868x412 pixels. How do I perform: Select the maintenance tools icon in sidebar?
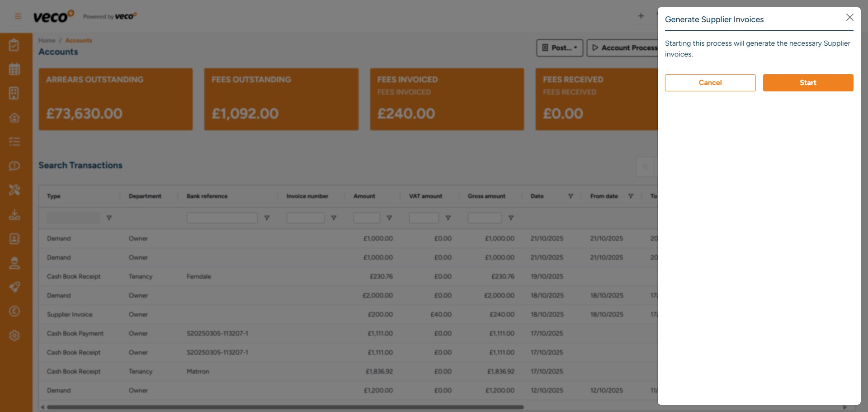(15, 190)
